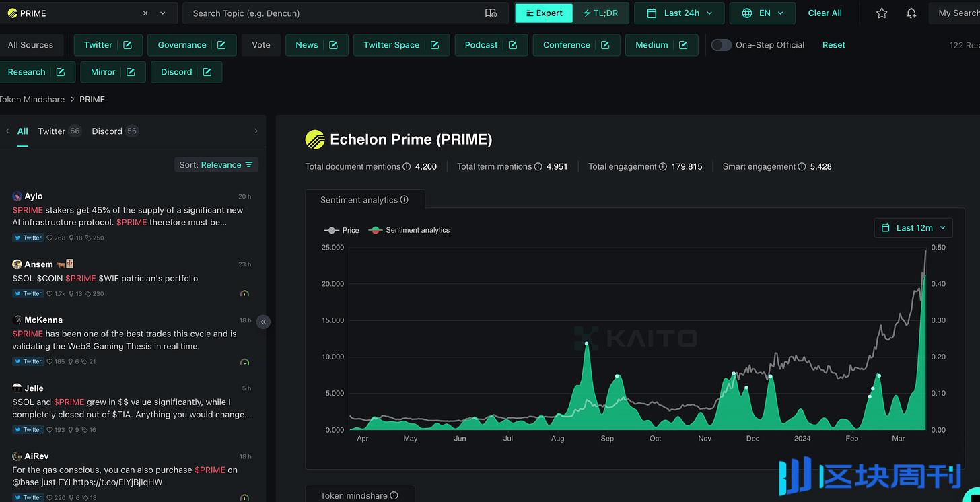Open Jelle's post about $SOL and $PRIME
The height and width of the screenshot is (502, 980).
[x=132, y=408]
